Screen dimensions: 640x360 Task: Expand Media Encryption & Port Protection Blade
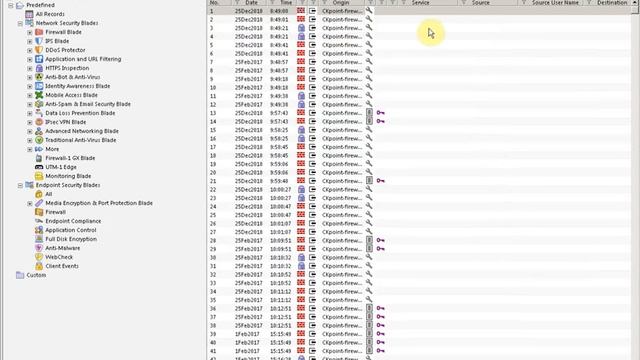pyautogui.click(x=30, y=203)
